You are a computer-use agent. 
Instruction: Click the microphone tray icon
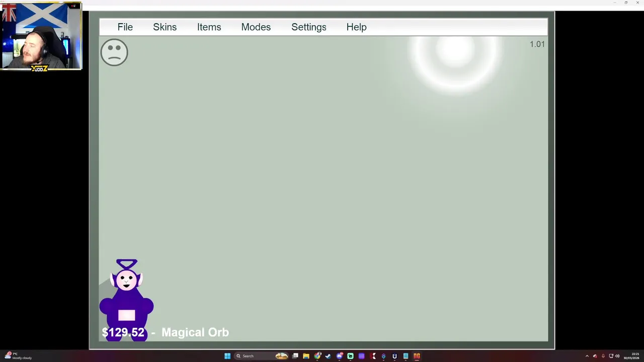pyautogui.click(x=603, y=356)
